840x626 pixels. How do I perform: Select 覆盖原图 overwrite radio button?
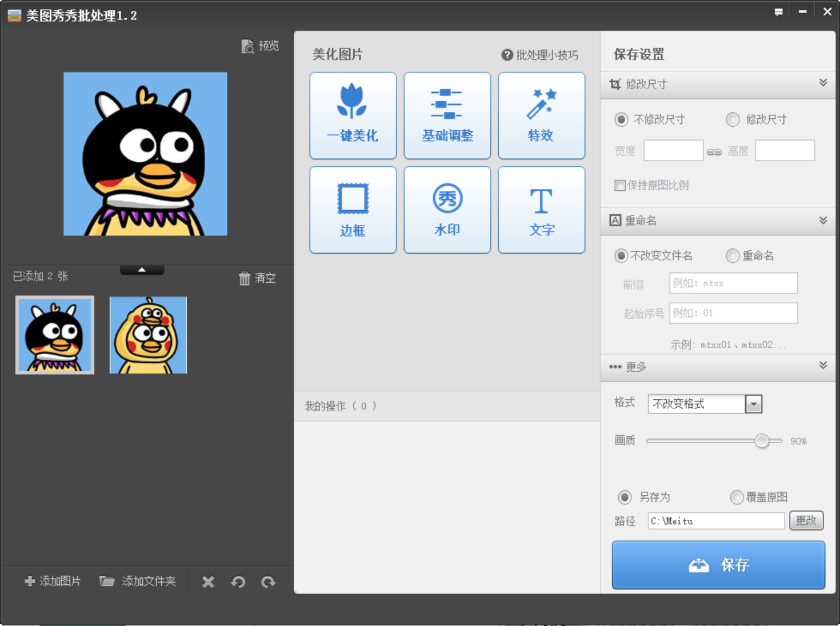tap(737, 497)
